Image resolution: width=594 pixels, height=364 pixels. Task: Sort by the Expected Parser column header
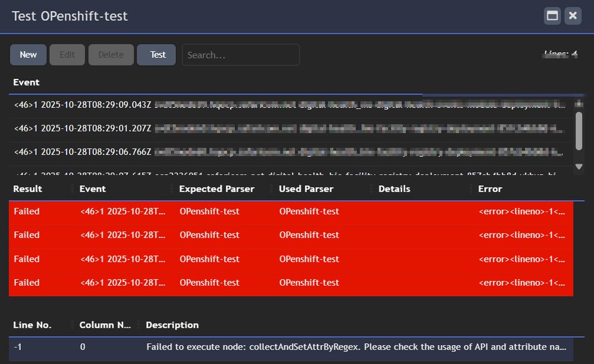point(216,189)
